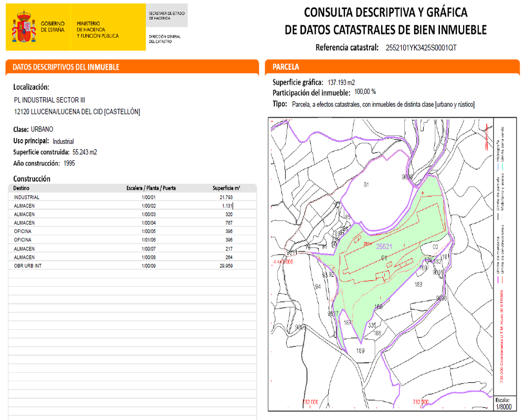Click the Escala 1/8000 box
This screenshot has height=420, width=525.
pyautogui.click(x=503, y=404)
